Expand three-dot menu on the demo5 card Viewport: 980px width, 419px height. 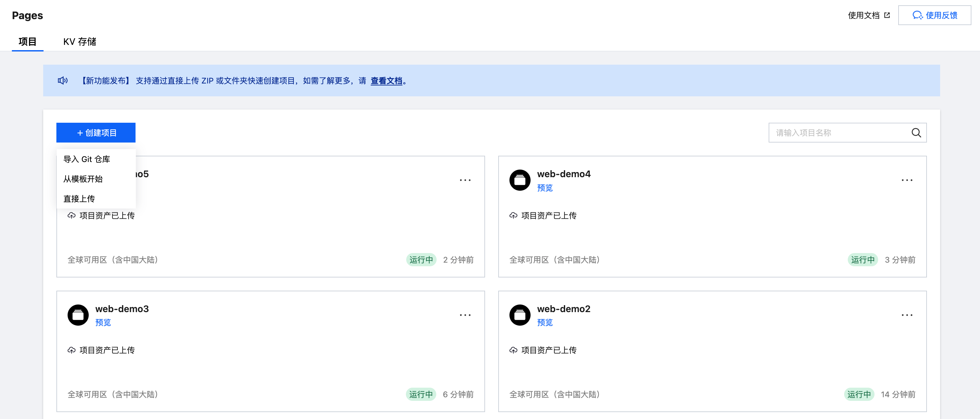coord(465,180)
